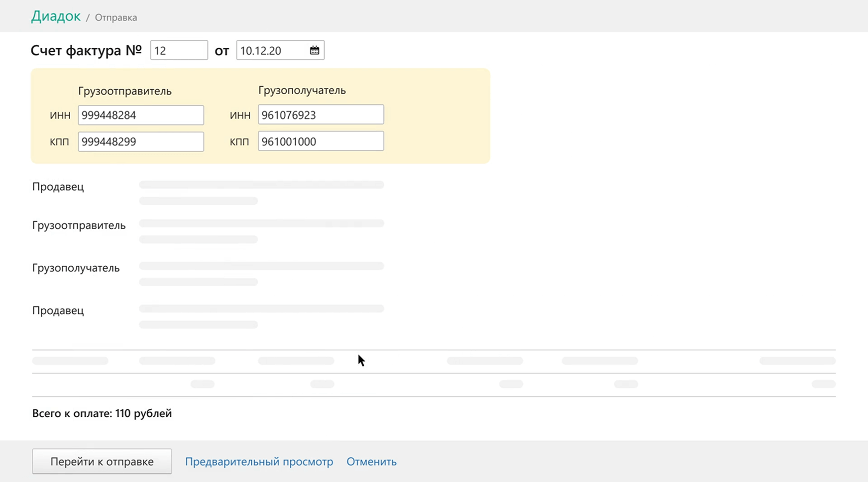Click the ИНН label beside 999448284
This screenshot has height=482, width=868.
(60, 115)
